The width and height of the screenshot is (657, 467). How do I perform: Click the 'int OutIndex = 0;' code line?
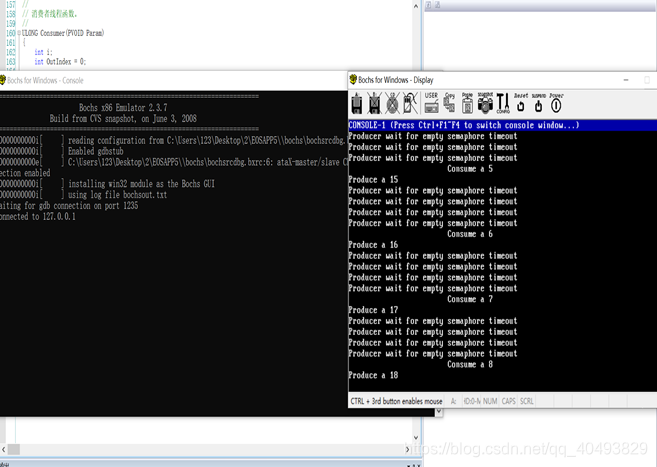[x=60, y=62]
